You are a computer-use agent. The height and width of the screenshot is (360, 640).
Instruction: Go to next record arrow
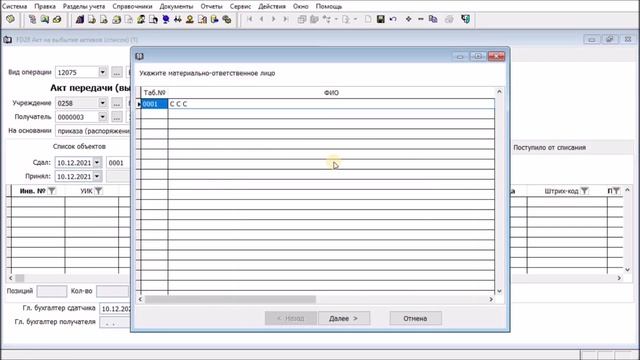[x=273, y=19]
